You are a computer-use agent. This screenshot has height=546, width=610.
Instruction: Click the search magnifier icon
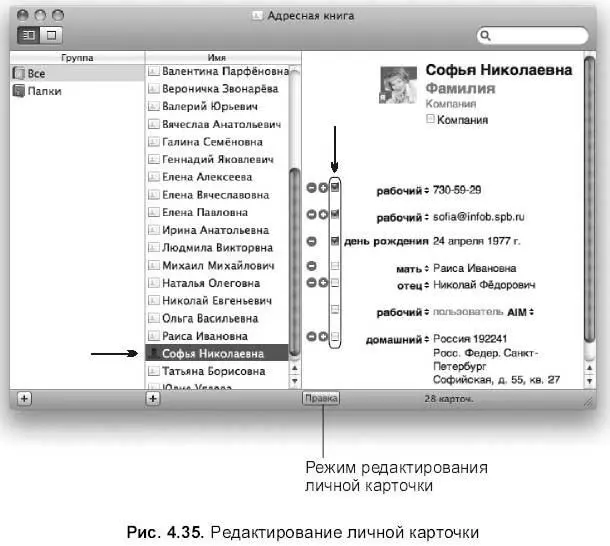pos(485,35)
